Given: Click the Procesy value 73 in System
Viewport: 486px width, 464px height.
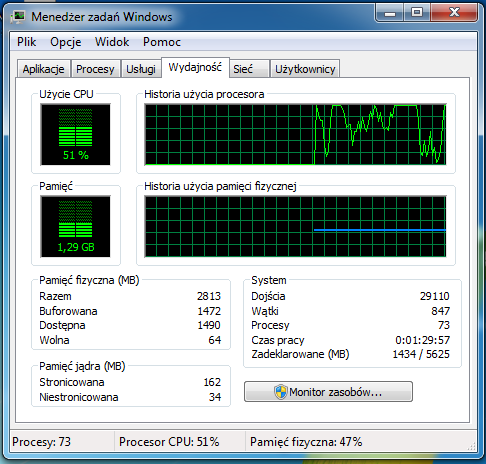Looking at the screenshot, I should click(x=444, y=325).
